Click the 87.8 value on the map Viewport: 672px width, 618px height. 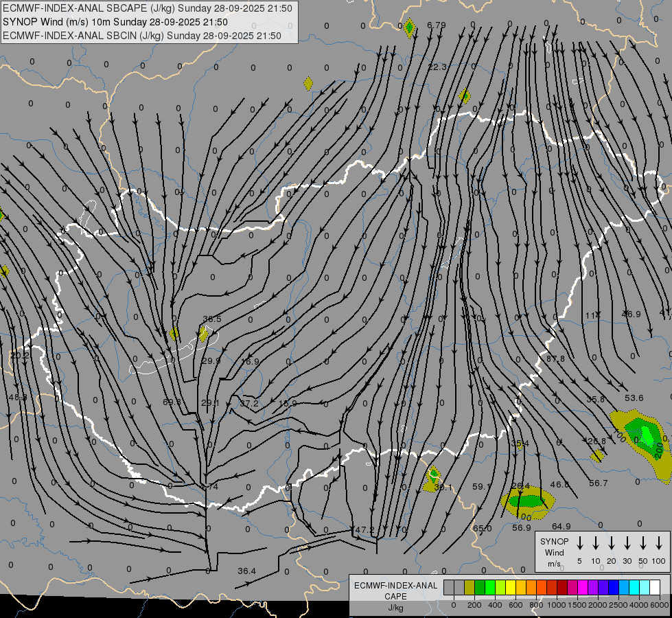pos(555,359)
